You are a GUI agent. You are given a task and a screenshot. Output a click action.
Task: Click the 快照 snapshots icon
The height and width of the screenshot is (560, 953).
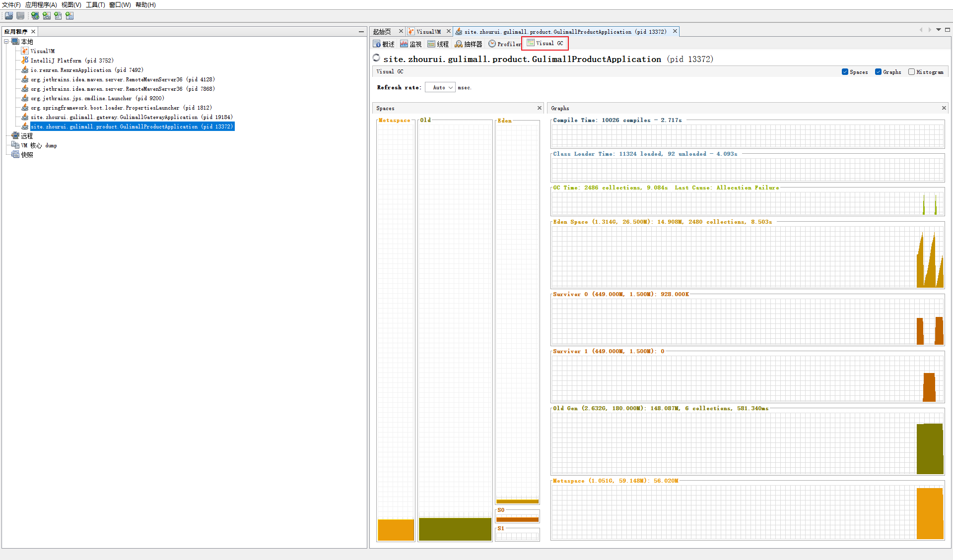click(15, 155)
